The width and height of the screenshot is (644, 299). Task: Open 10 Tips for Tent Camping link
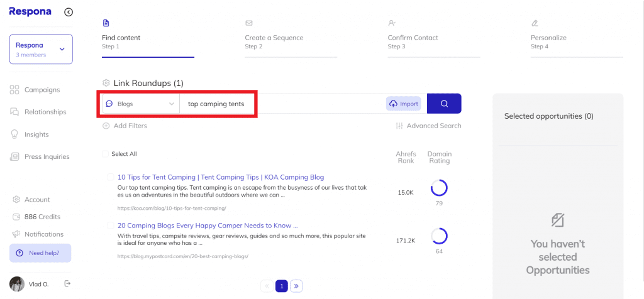[x=221, y=177]
